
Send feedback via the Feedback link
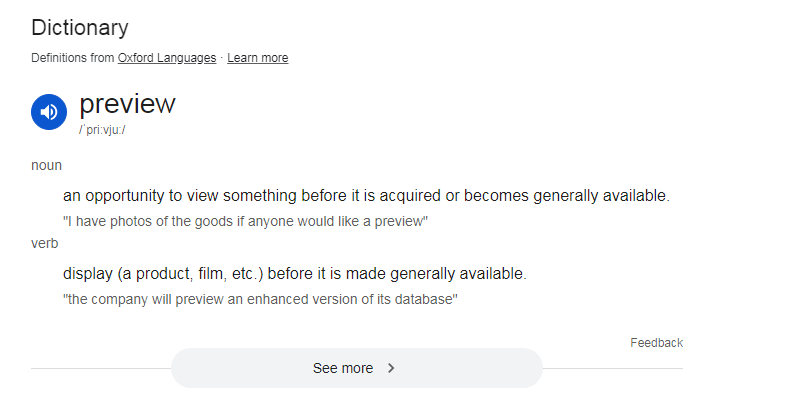(656, 343)
